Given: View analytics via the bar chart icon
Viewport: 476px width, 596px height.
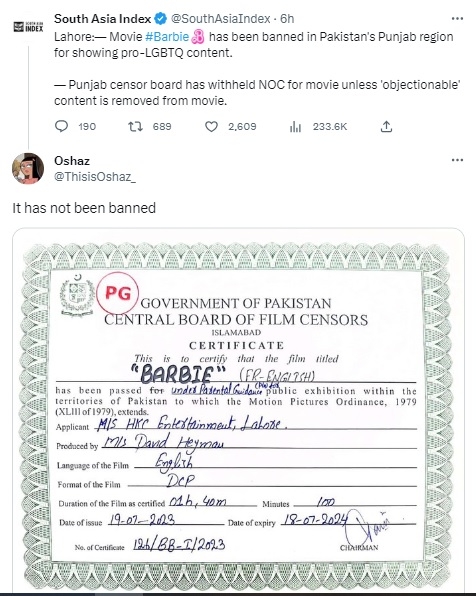Looking at the screenshot, I should [x=295, y=127].
